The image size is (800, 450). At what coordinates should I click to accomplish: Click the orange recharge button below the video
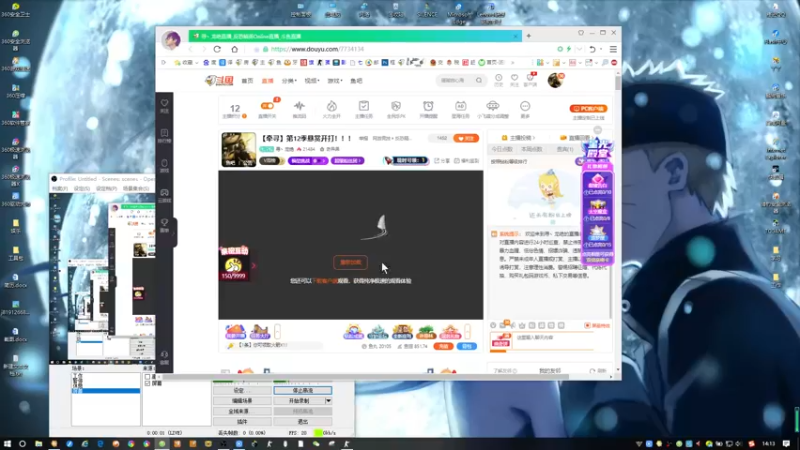[443, 346]
